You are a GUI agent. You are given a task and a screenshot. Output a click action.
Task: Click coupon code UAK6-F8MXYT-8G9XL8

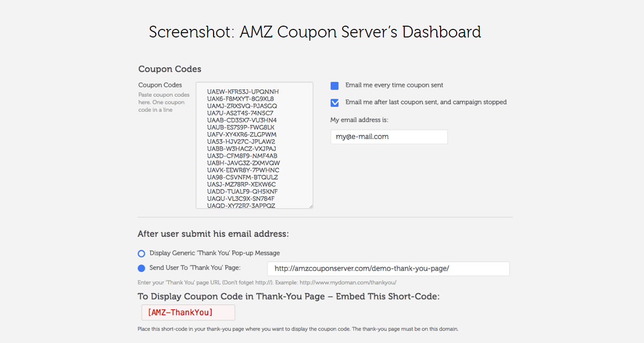pos(240,99)
